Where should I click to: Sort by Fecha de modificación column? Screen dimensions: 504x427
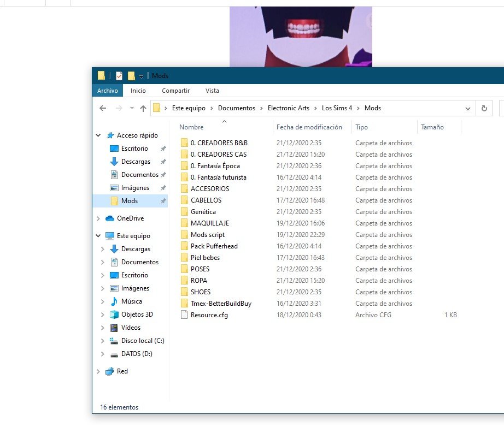(x=309, y=127)
